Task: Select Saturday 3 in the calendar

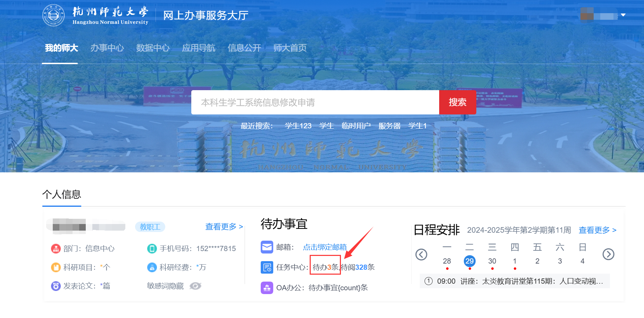Action: coord(560,261)
